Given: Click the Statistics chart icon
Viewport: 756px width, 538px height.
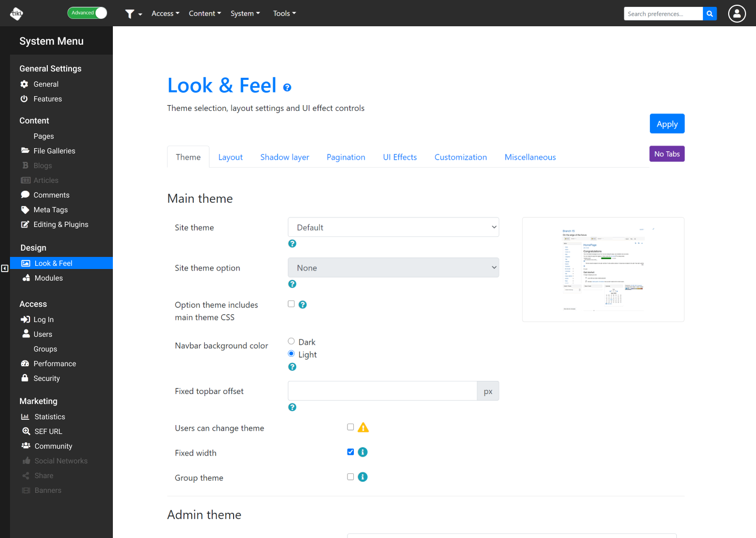Looking at the screenshot, I should tap(25, 417).
